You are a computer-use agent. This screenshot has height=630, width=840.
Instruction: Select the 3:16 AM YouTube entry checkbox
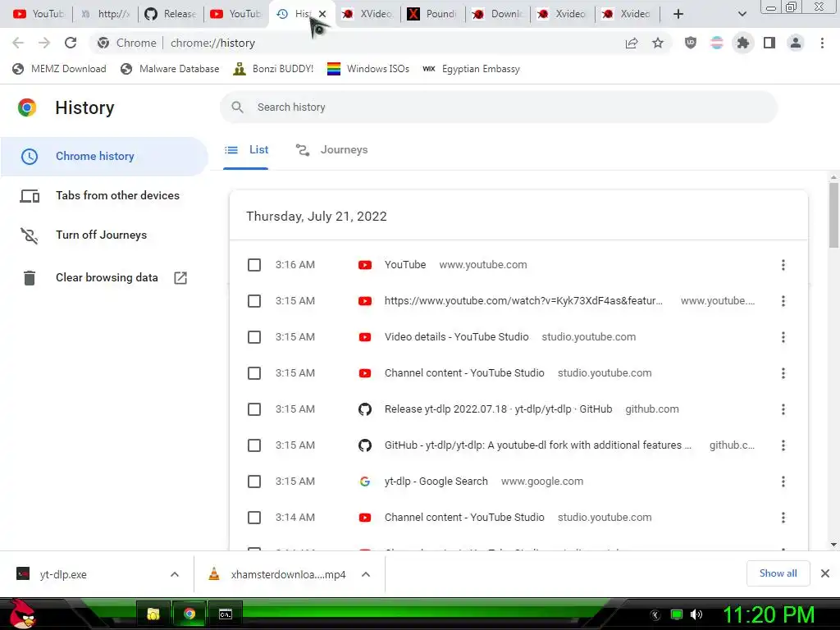coord(254,265)
